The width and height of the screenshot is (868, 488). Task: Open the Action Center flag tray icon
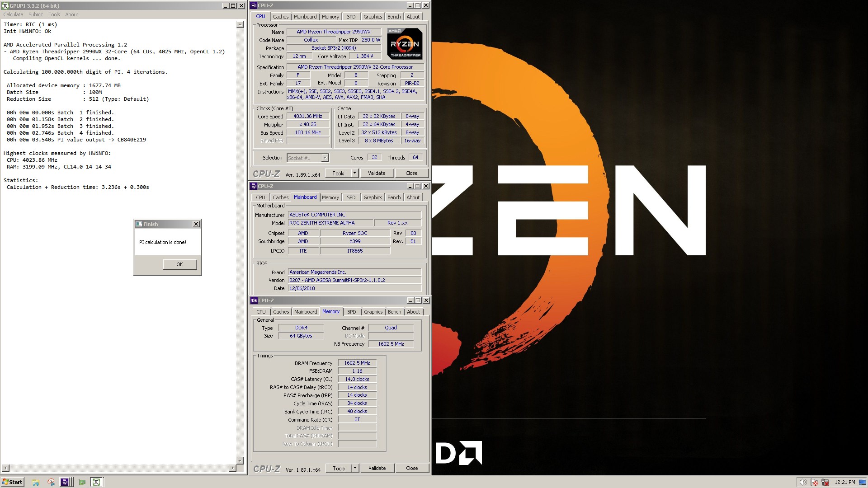814,482
